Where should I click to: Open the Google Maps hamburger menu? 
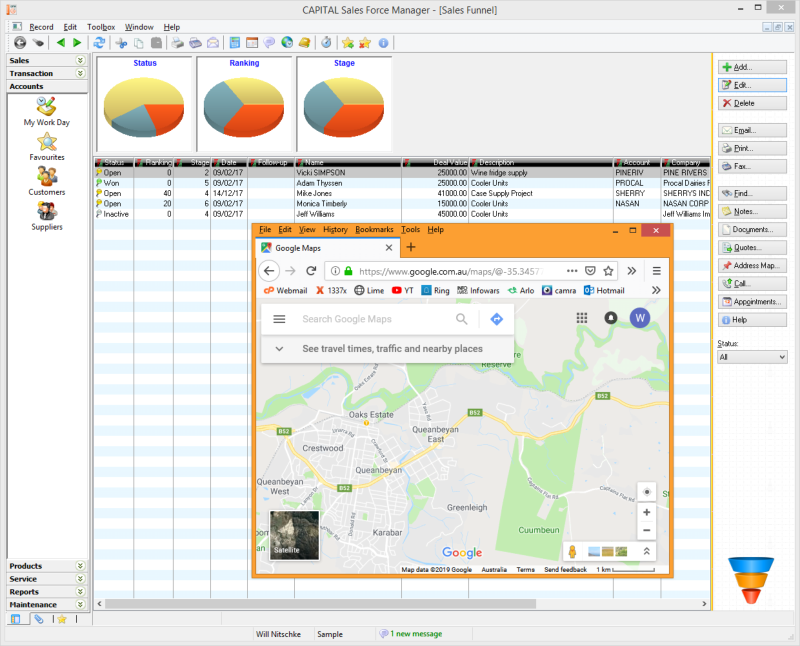[279, 319]
